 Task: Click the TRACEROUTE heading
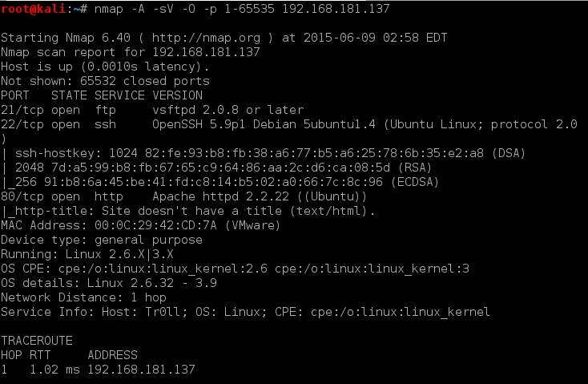[x=37, y=340]
